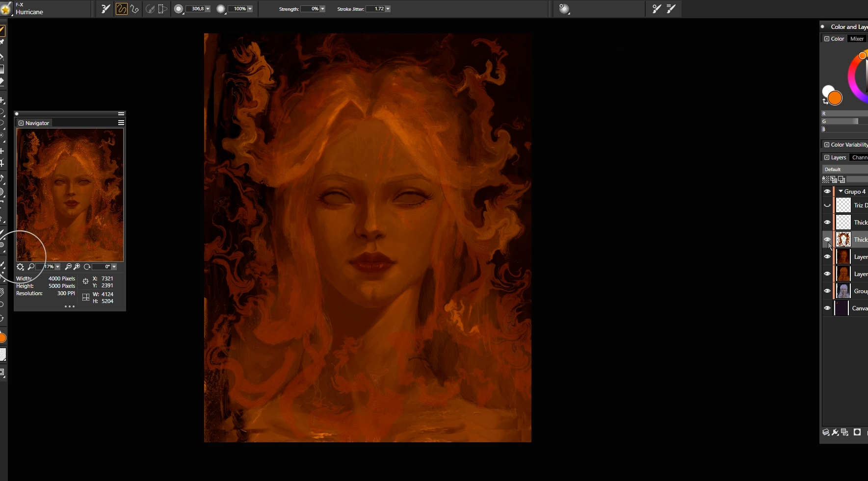The width and height of the screenshot is (868, 481).
Task: Click the zoom out icon in Navigator
Action: click(x=68, y=267)
